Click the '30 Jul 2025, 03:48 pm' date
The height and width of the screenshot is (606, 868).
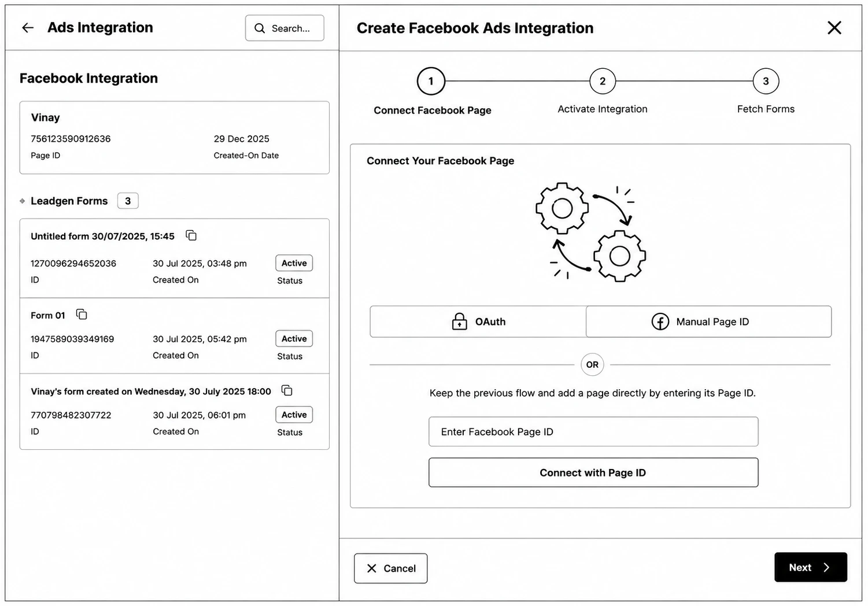coord(200,263)
